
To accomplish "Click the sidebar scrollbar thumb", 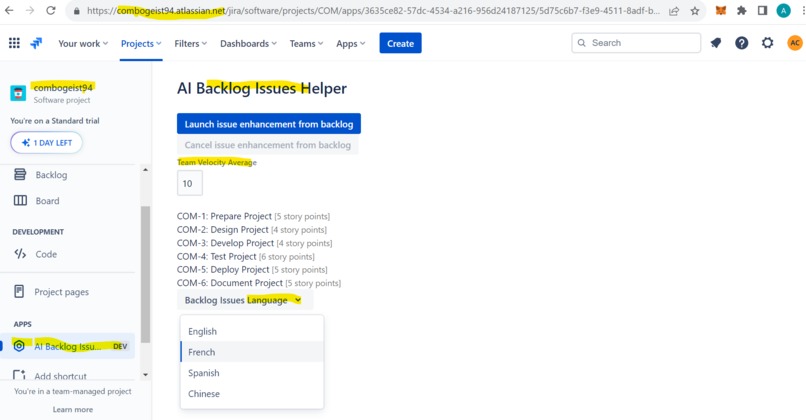I will coord(145,274).
